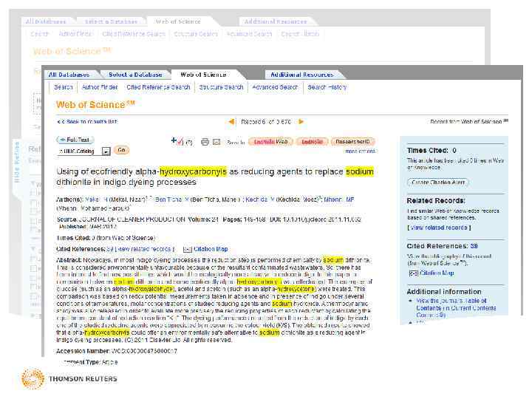Open All Databases tab in background window
This screenshot has width=532, height=399.
tap(46, 21)
